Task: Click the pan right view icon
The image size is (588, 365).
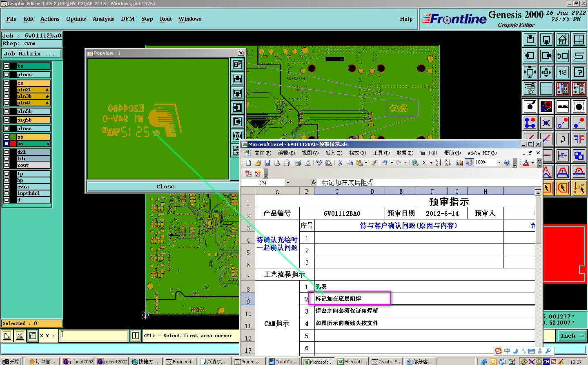Action: pos(546,56)
